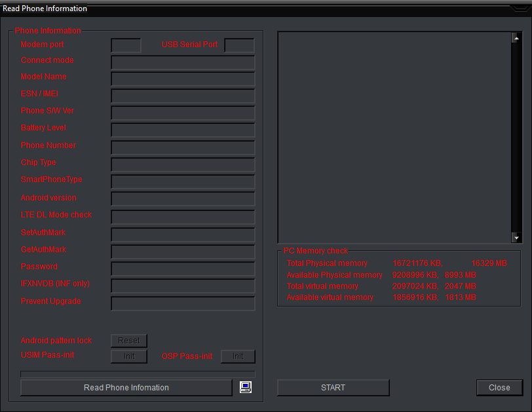
Task: Click the PC Memory check group title
Action: pos(315,251)
